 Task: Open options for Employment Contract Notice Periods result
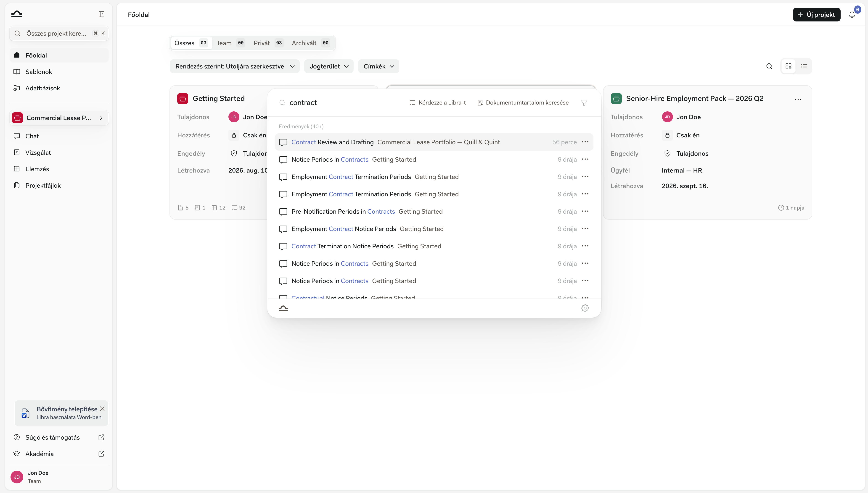click(x=585, y=228)
